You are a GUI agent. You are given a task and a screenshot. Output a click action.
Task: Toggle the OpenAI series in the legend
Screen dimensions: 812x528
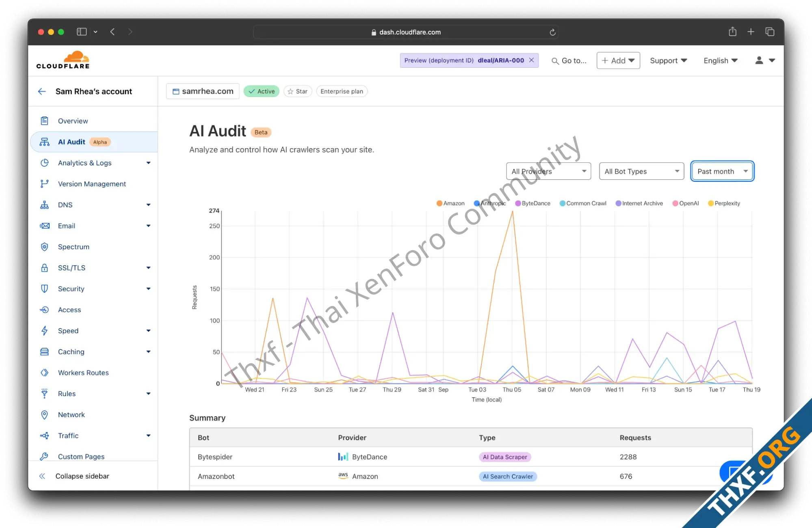[686, 203]
